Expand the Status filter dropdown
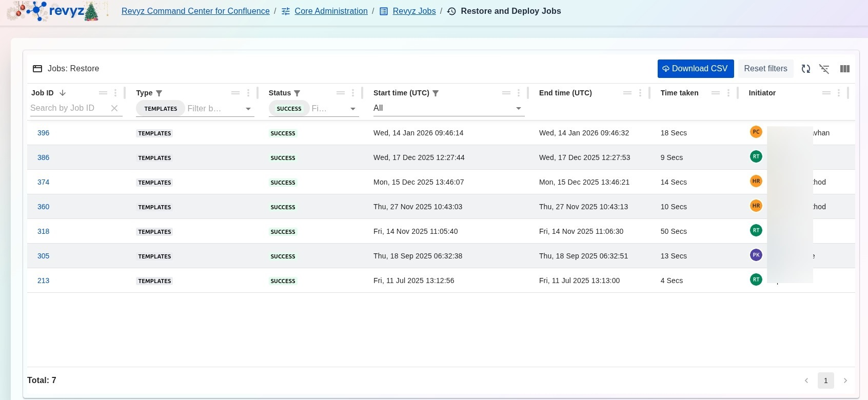The height and width of the screenshot is (400, 868). (353, 109)
